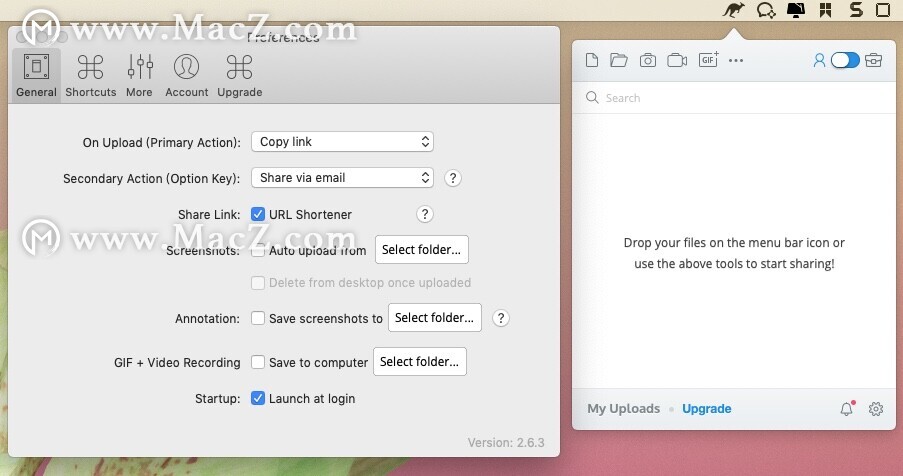Toggle the personal/team switch
Screen dimensions: 903x476
845,60
